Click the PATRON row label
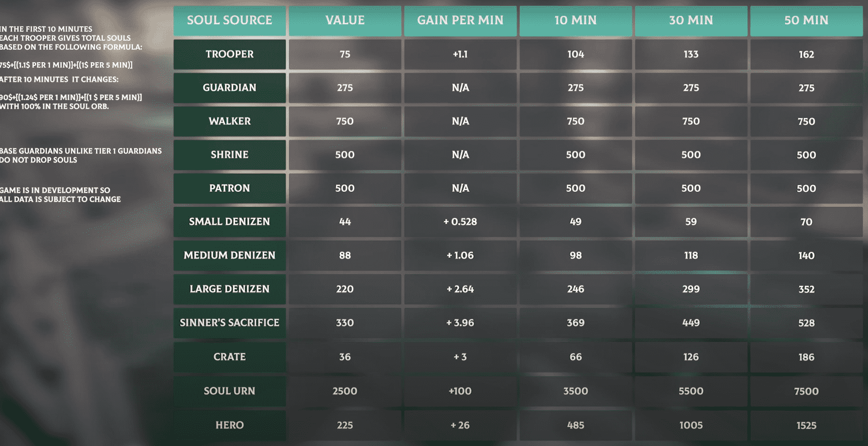 coord(230,188)
